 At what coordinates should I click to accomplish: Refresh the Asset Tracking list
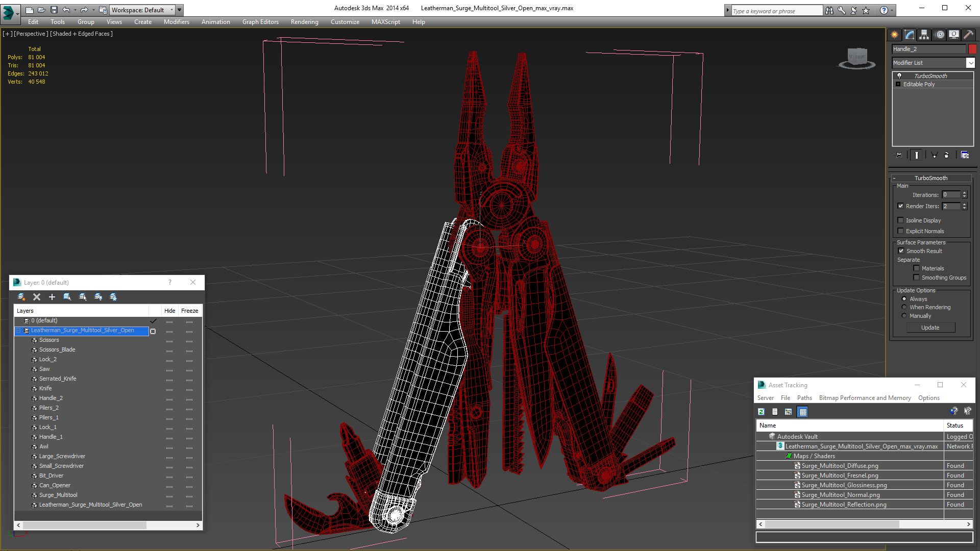[x=761, y=412]
